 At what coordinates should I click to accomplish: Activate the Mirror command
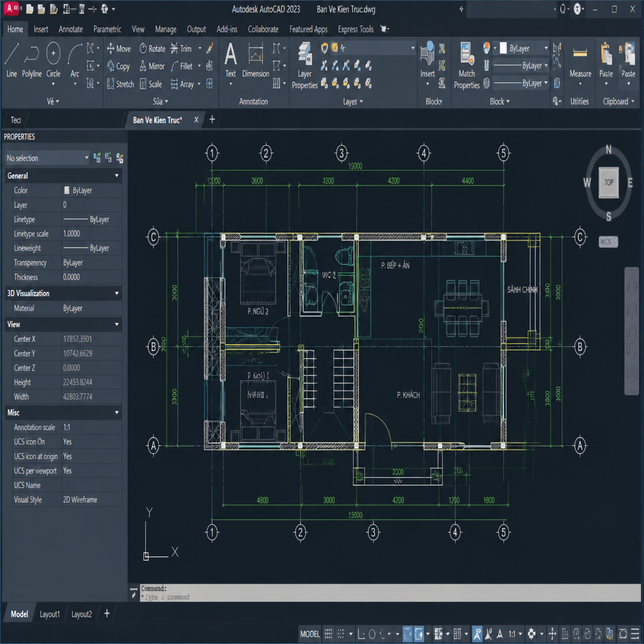(x=152, y=66)
